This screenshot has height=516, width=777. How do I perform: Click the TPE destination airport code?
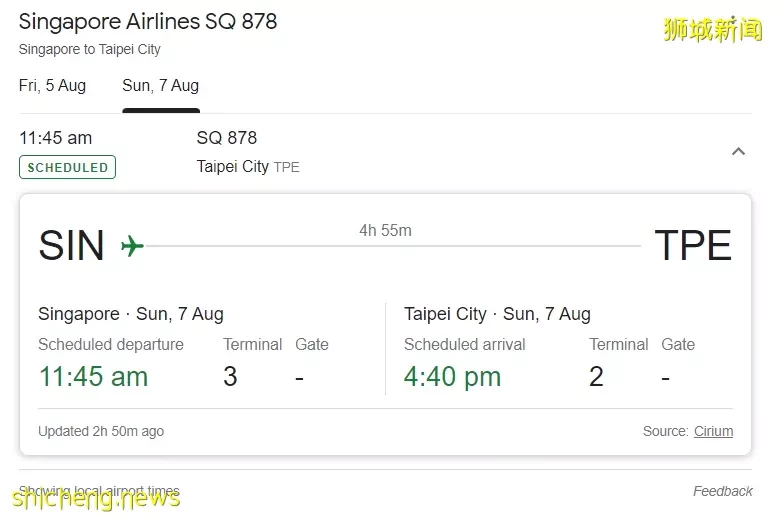[x=693, y=245]
